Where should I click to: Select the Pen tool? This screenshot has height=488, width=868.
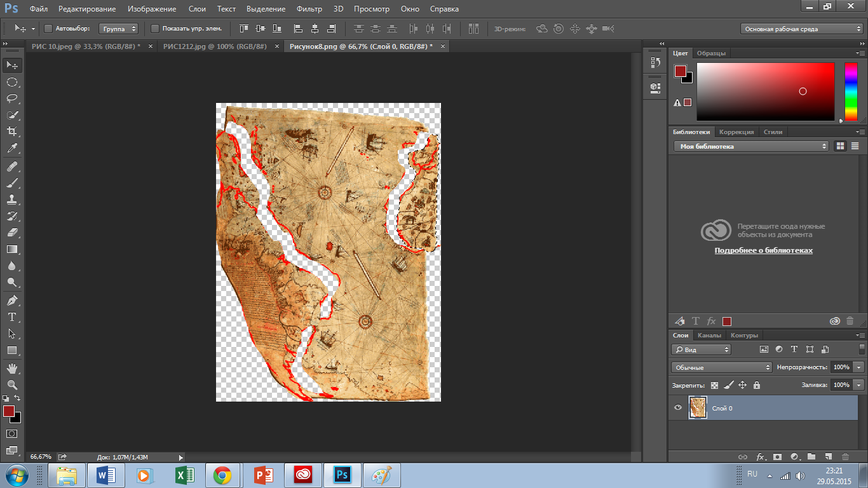pos(12,300)
